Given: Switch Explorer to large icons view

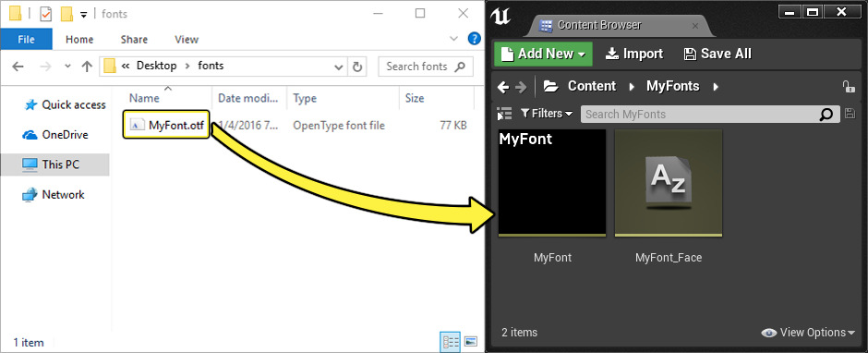Looking at the screenshot, I should [x=471, y=341].
